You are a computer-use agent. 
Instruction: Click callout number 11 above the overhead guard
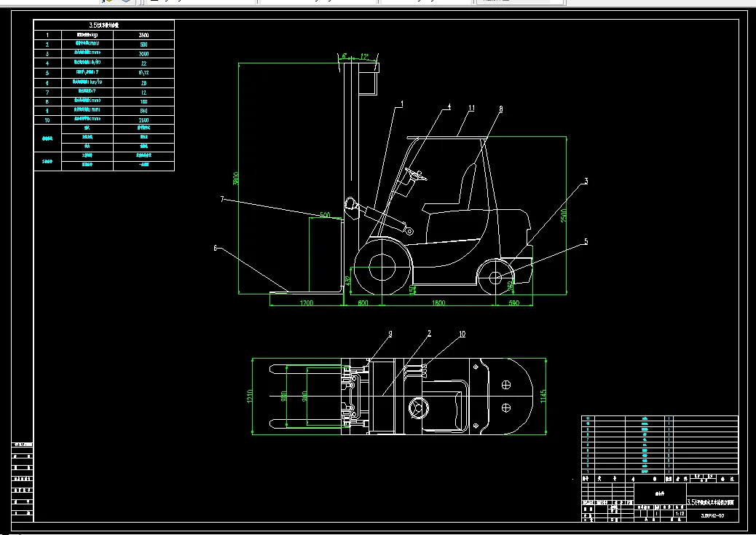tap(471, 108)
